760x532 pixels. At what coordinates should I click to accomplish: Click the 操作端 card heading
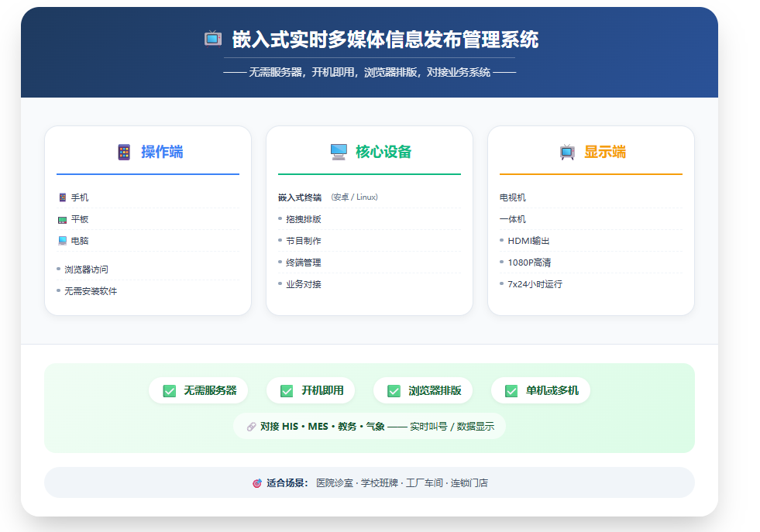pos(162,152)
